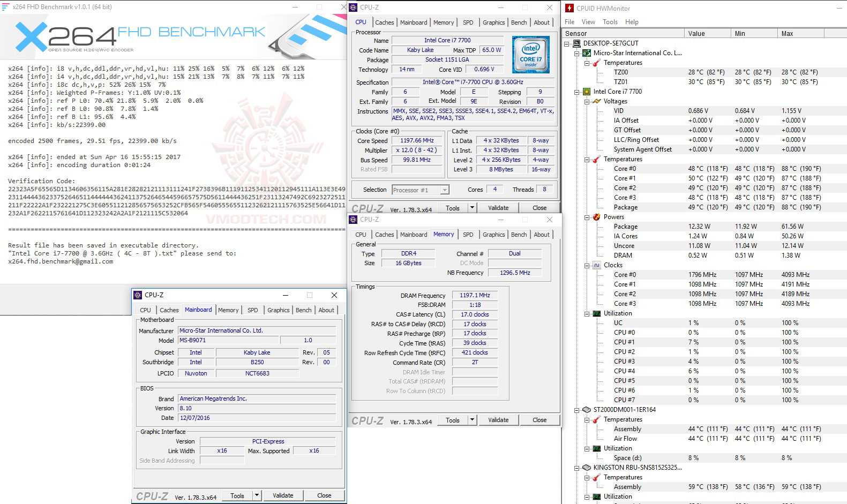Click the MS-B9071 model field
The height and width of the screenshot is (504, 847).
[228, 340]
